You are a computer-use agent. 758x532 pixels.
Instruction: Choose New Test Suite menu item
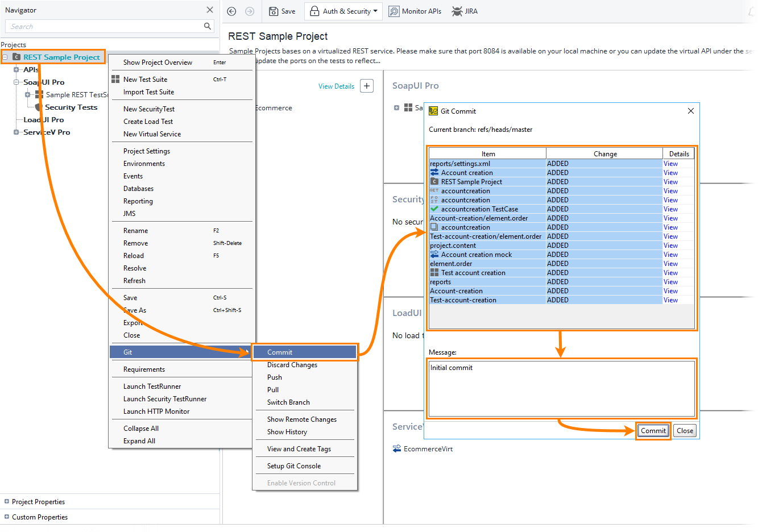181,80
